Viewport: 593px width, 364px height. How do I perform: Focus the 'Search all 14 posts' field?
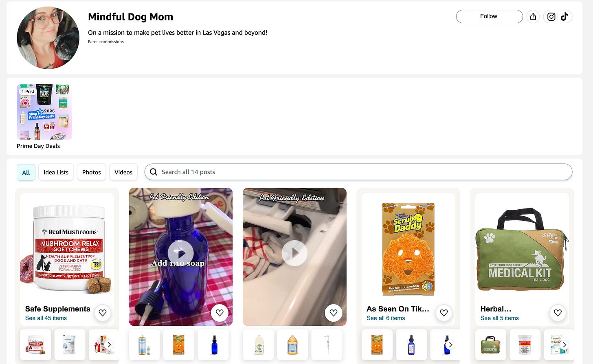pyautogui.click(x=358, y=172)
